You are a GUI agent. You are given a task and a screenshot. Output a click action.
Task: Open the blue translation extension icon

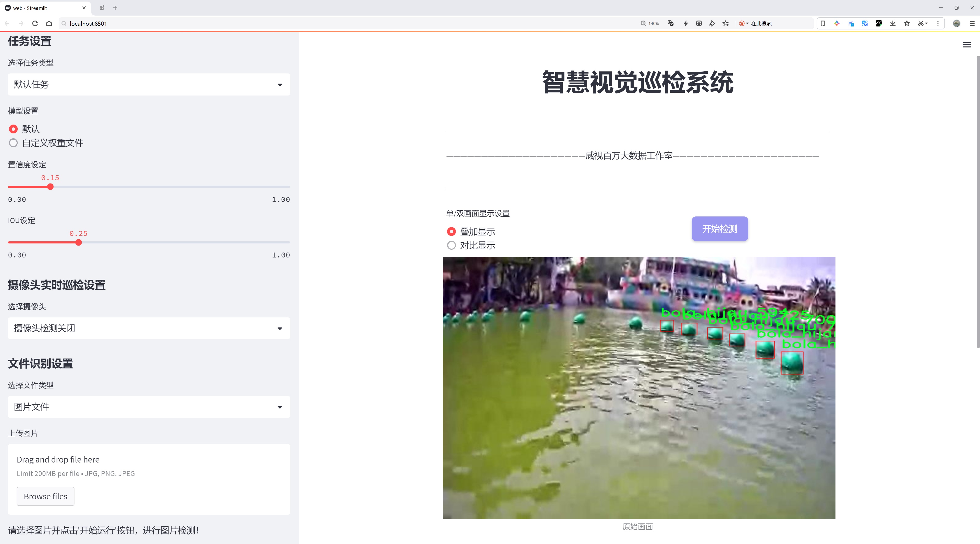pos(865,24)
